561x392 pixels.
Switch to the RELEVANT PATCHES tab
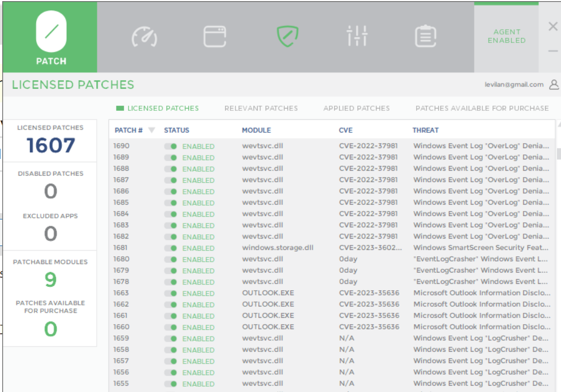point(261,108)
